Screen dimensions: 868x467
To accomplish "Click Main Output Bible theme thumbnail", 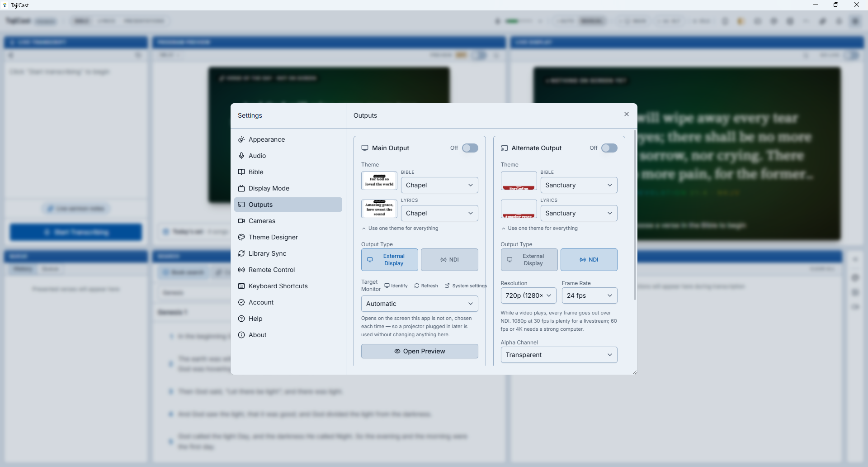I will 379,181.
